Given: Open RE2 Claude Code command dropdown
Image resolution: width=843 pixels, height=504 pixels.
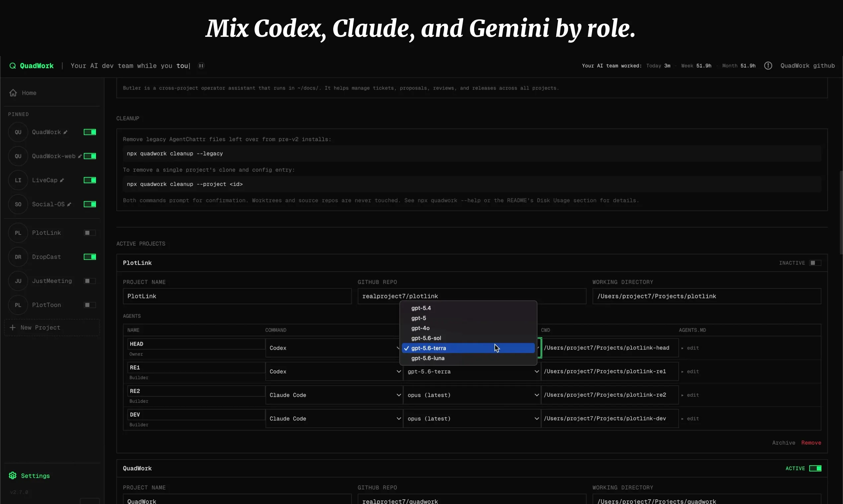Looking at the screenshot, I should tap(334, 395).
